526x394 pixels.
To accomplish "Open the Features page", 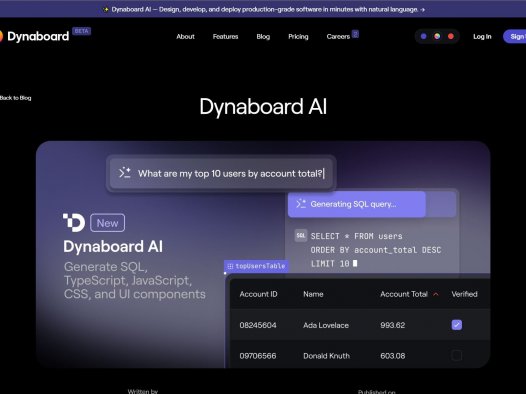I will (x=225, y=37).
